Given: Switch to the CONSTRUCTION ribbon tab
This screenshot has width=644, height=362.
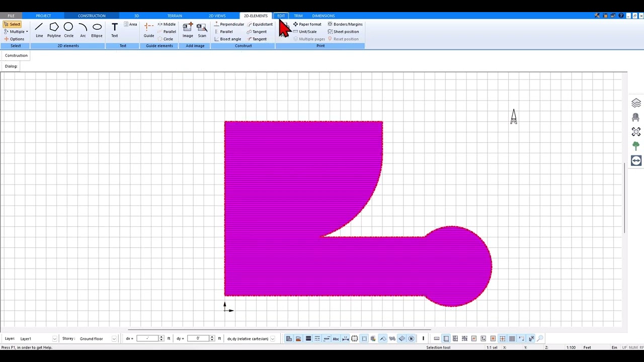Looking at the screenshot, I should pos(92,16).
